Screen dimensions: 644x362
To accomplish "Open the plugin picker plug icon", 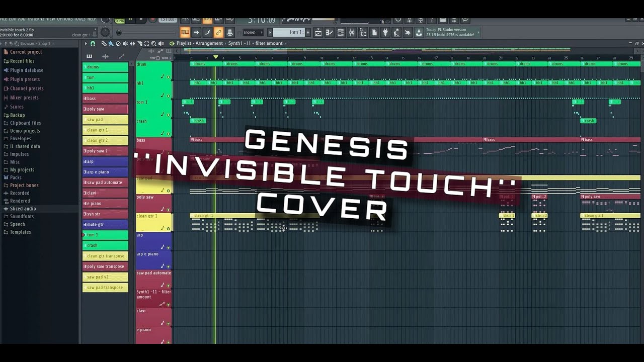I will tap(385, 32).
